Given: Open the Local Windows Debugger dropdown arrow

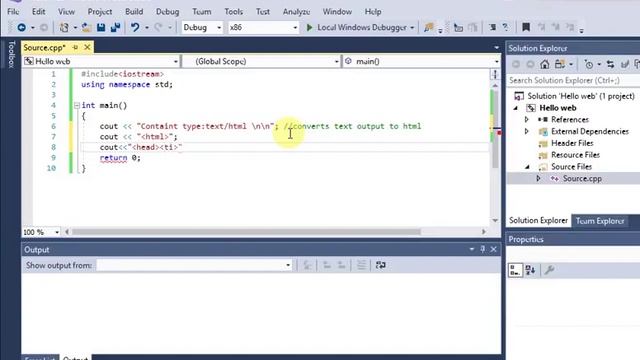Looking at the screenshot, I should [x=412, y=27].
